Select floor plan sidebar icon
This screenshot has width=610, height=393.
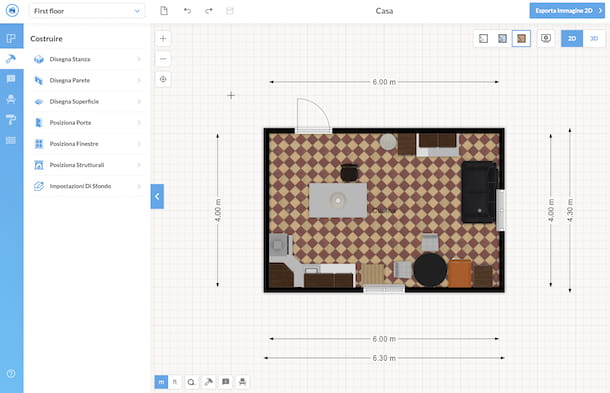[11, 38]
